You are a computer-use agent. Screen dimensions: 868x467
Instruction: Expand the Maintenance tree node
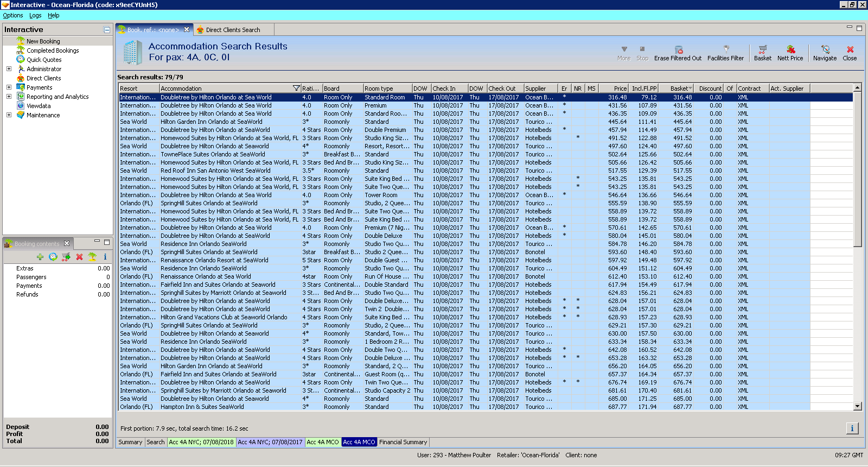point(9,115)
